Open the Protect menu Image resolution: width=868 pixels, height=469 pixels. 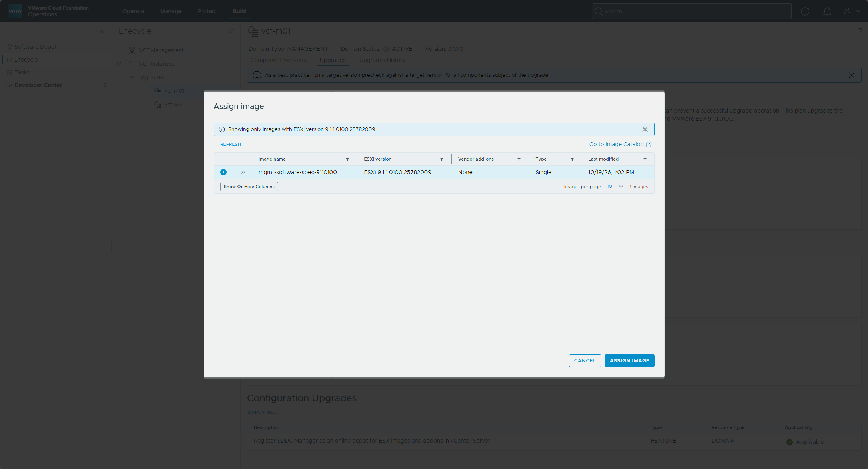tap(207, 11)
